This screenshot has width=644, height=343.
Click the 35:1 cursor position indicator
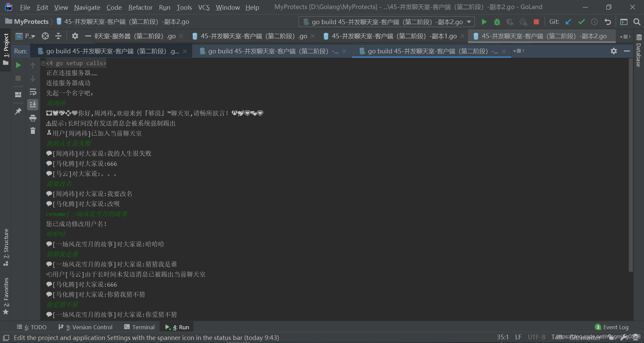coord(502,337)
